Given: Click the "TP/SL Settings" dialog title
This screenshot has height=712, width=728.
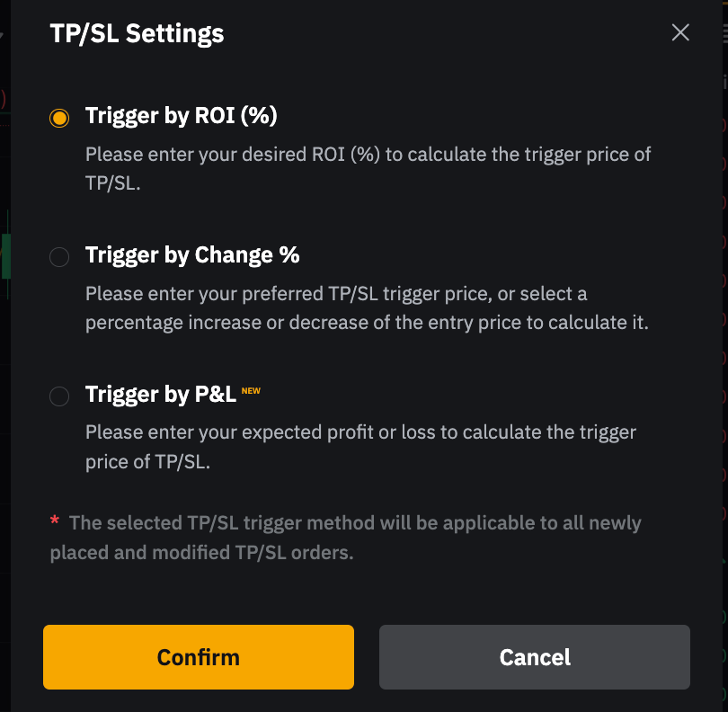Looking at the screenshot, I should point(137,34).
